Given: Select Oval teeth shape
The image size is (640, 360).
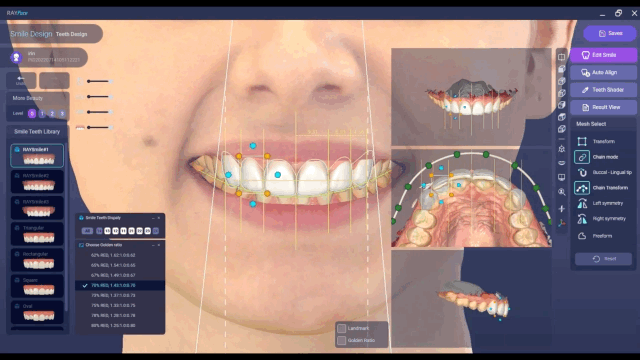Looking at the screenshot, I should tap(37, 312).
